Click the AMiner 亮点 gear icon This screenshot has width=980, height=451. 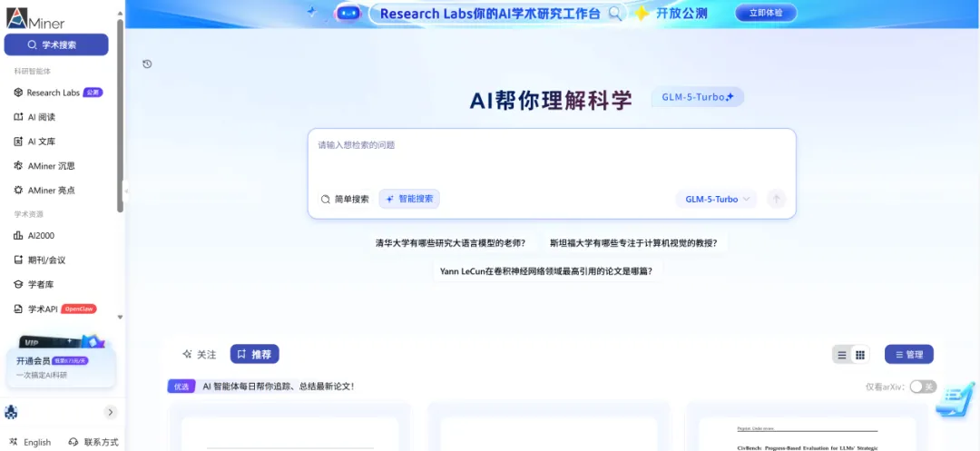coord(18,190)
